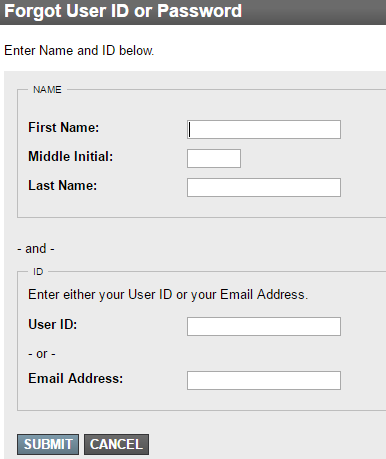Click the CANCEL button
This screenshot has width=386, height=459.
coord(116,444)
